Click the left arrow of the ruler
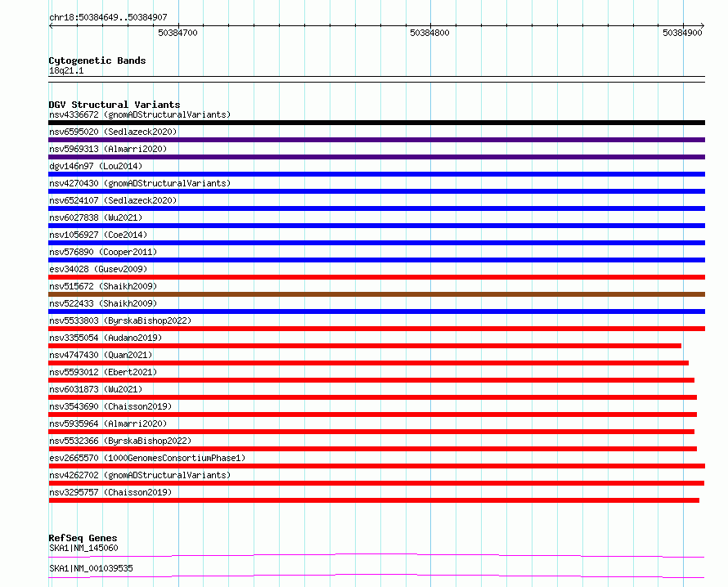 click(x=51, y=25)
